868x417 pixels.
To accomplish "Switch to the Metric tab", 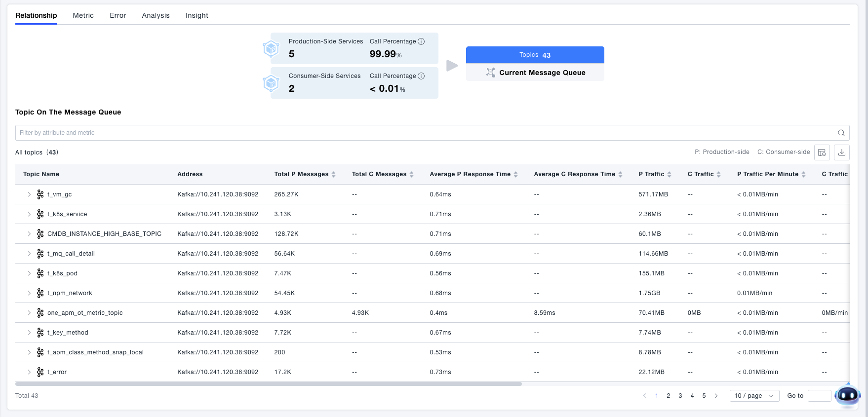I will coord(83,15).
